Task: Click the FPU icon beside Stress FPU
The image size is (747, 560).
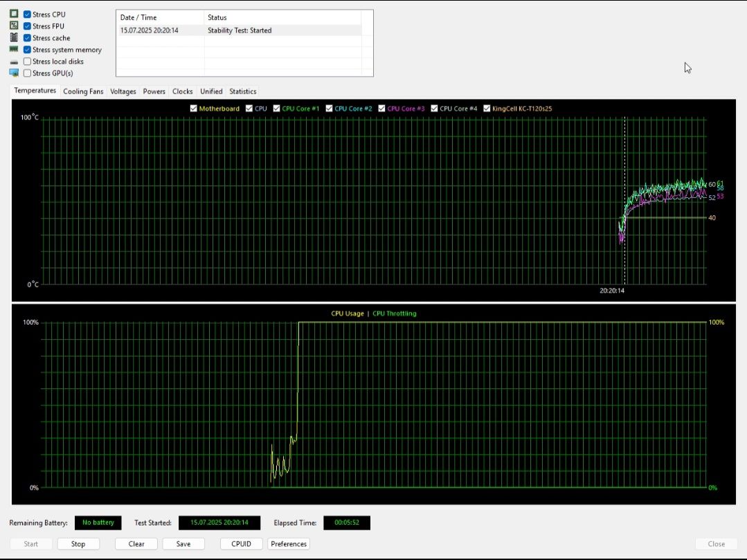Action: [x=14, y=25]
